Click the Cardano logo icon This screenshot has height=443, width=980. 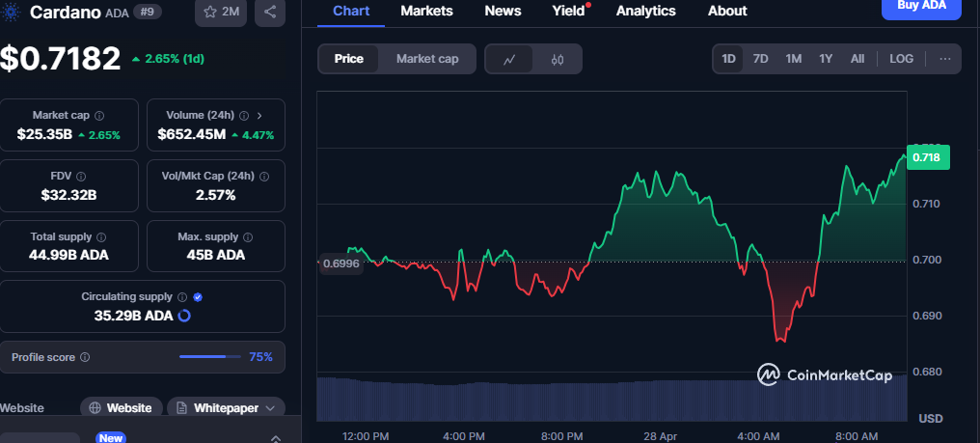coord(12,12)
